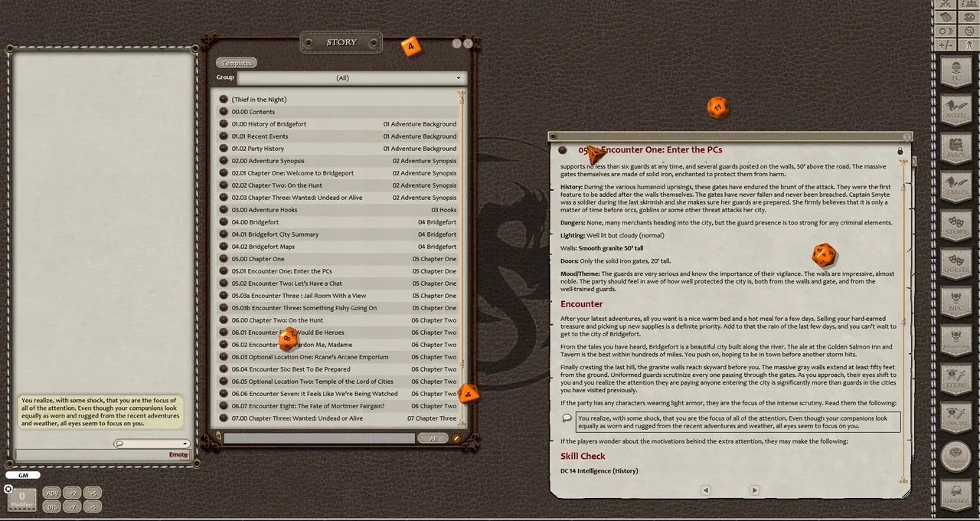Viewport: 980px width, 521px height.
Task: Open the PC sidebar panel
Action: click(955, 73)
